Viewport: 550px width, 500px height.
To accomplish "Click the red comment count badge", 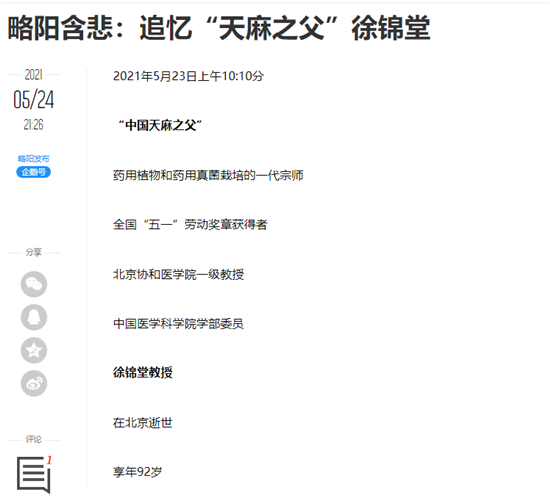I will (49, 460).
